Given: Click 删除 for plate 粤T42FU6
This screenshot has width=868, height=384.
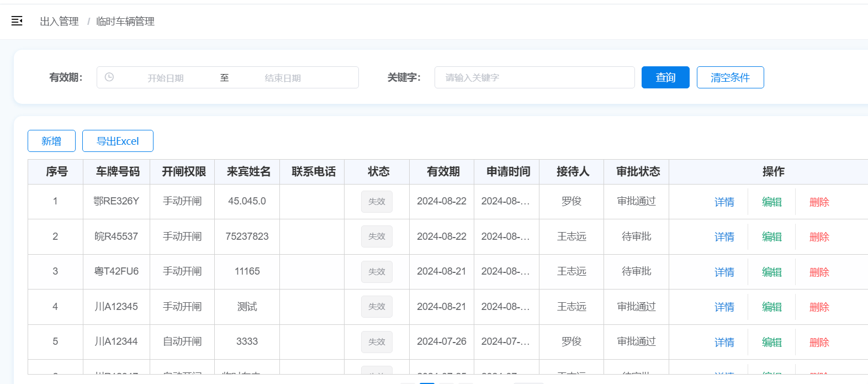Looking at the screenshot, I should pyautogui.click(x=819, y=272).
